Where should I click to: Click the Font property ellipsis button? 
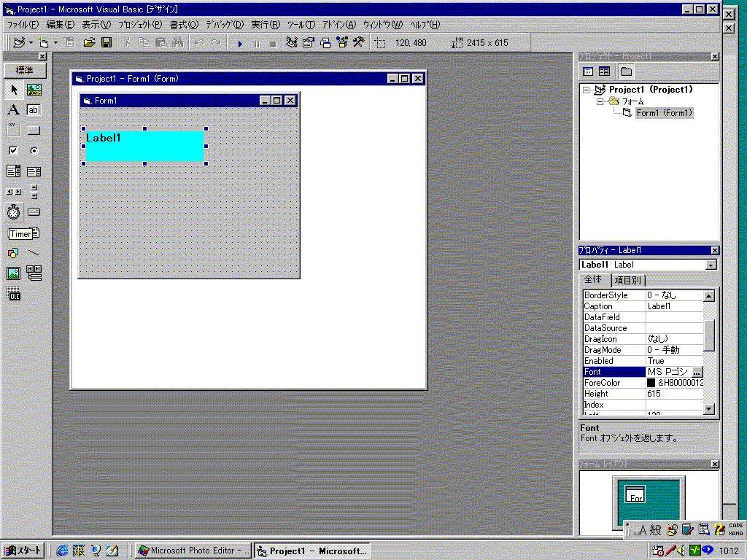pos(697,372)
